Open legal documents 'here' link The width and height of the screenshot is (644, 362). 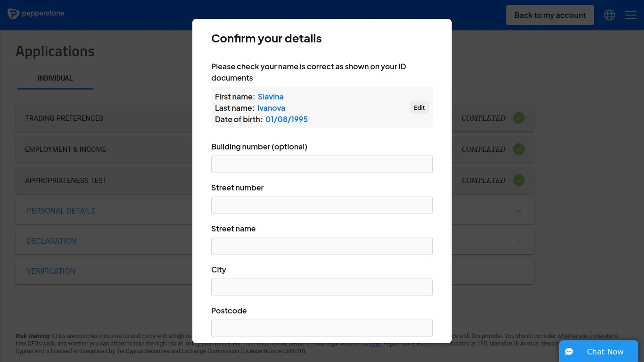tap(375, 344)
